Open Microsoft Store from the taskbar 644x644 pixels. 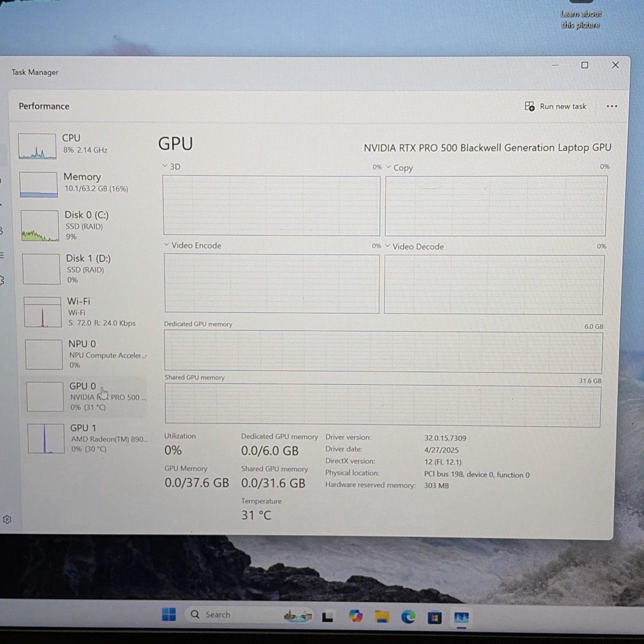click(x=434, y=617)
